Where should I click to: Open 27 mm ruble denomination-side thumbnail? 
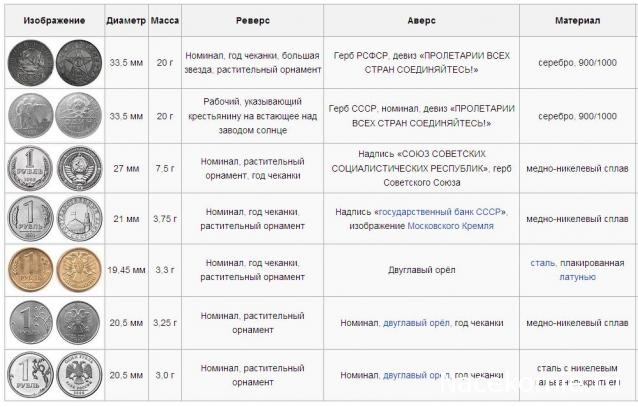(x=30, y=168)
